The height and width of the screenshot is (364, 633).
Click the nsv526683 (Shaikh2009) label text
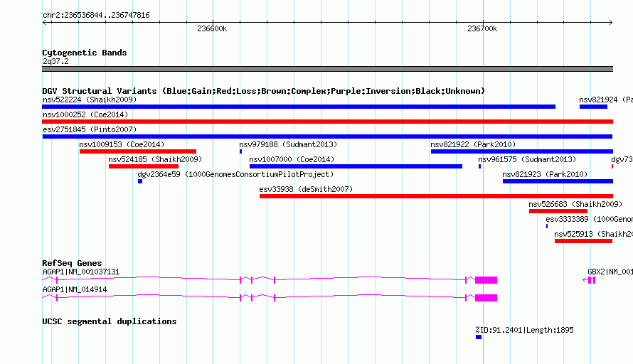click(575, 204)
